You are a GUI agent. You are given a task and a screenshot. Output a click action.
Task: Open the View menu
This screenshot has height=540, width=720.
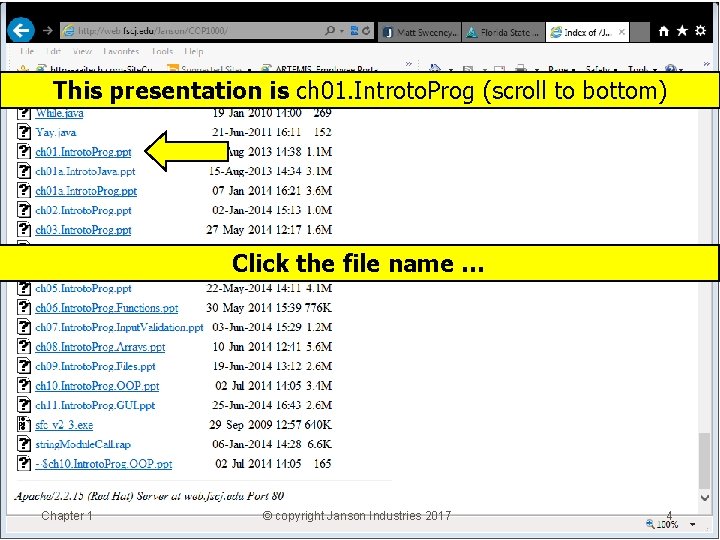[83, 51]
